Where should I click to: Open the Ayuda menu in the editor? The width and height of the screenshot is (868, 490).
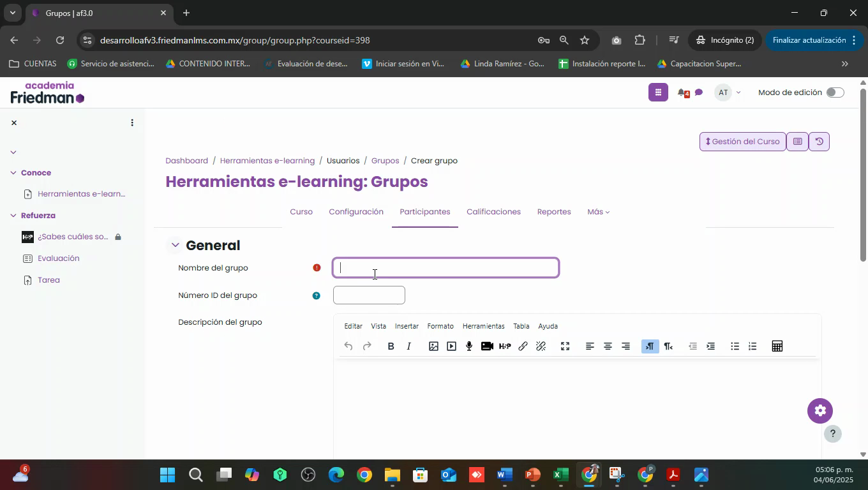[548, 326]
